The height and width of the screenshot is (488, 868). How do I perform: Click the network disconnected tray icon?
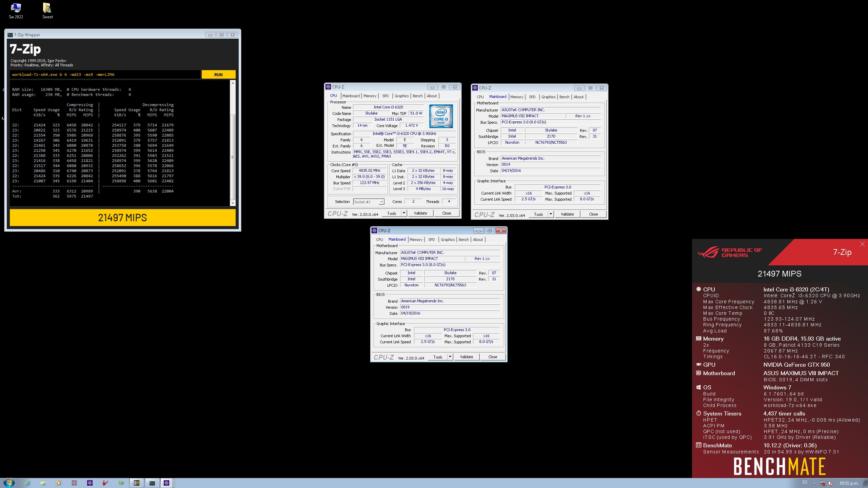click(x=823, y=483)
